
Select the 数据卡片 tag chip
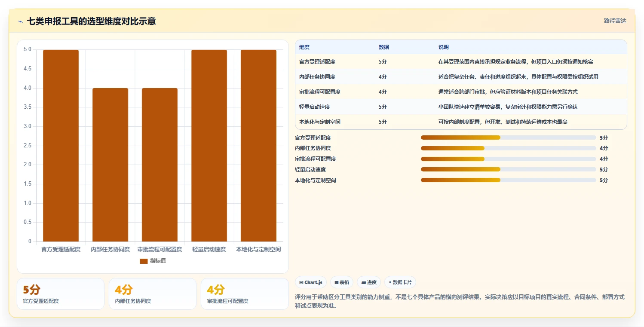click(400, 282)
